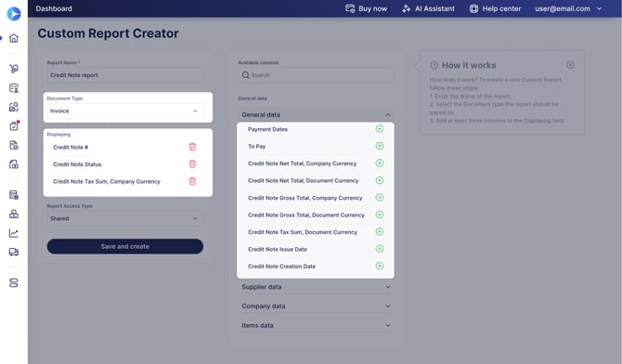Click the How it works heading
The width and height of the screenshot is (622, 364).
tap(469, 65)
